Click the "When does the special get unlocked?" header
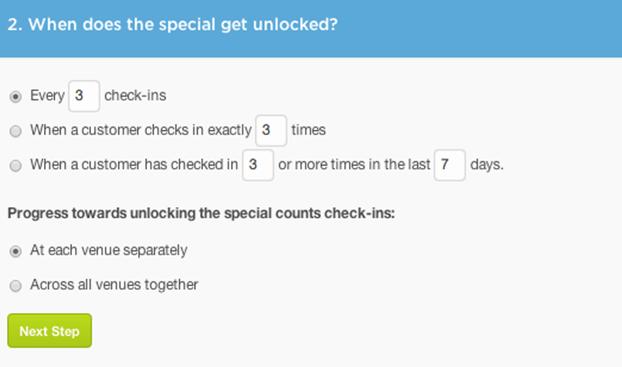622x367 pixels. (173, 25)
